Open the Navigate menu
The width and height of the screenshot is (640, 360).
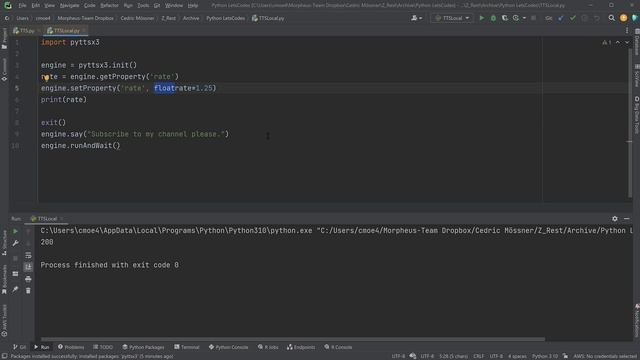pos(69,5)
